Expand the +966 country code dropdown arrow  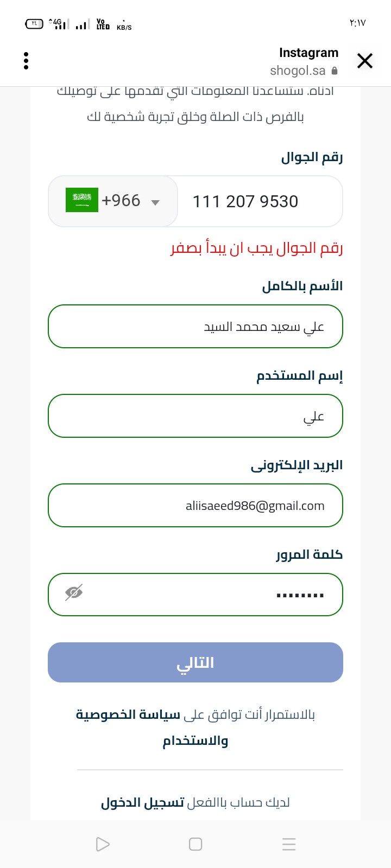click(x=155, y=202)
